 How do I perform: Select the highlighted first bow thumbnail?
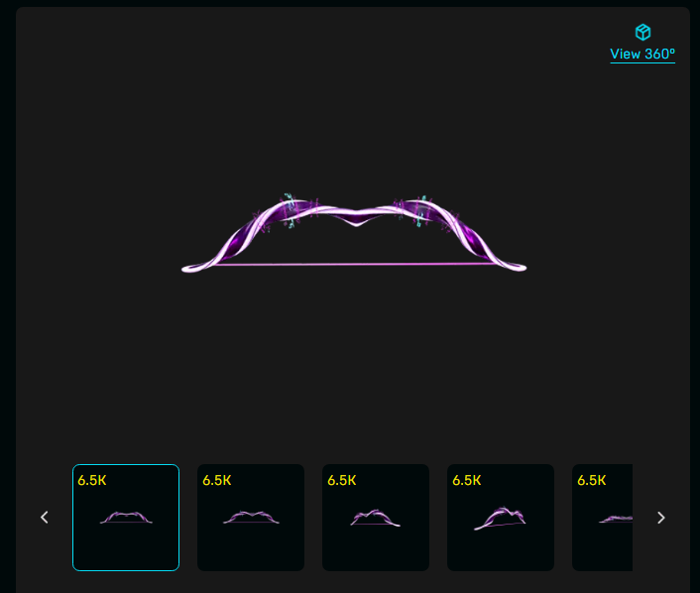tap(126, 518)
